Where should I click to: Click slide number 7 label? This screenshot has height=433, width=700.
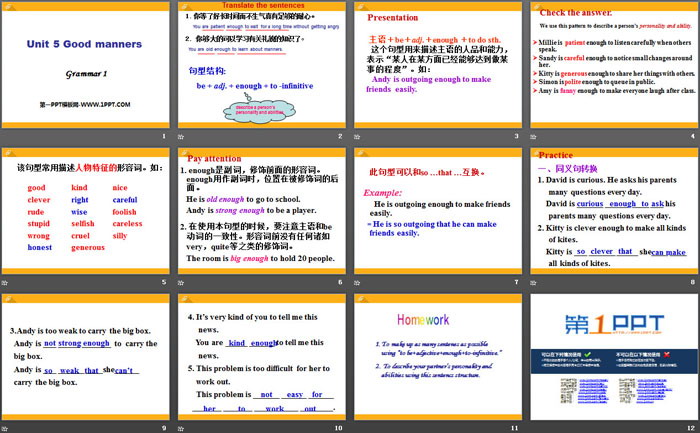[x=517, y=282]
